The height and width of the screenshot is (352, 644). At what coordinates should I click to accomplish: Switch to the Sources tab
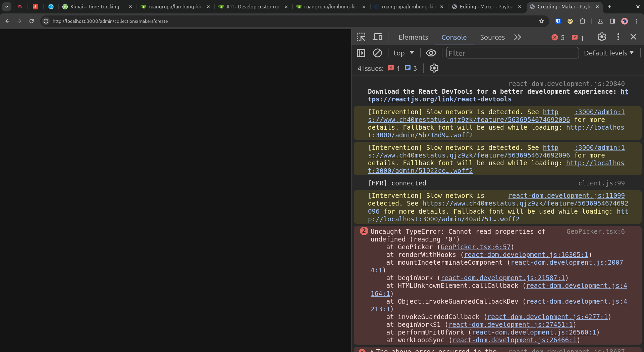tap(492, 37)
